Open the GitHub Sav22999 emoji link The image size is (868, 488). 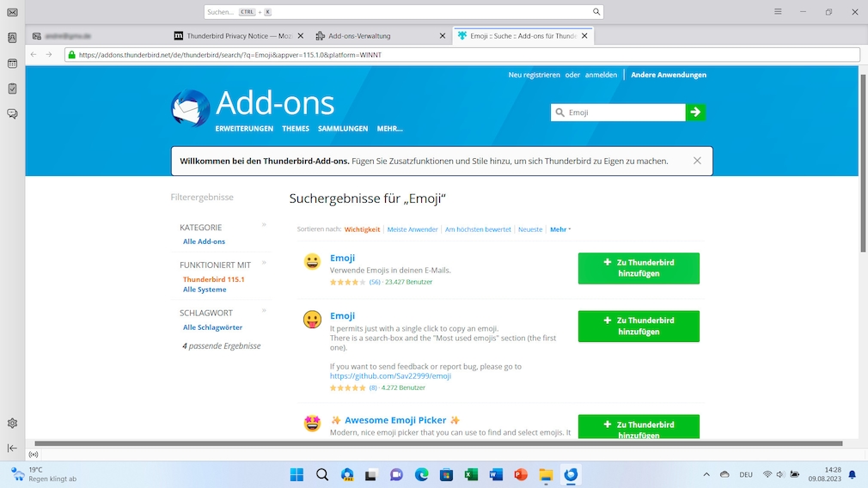click(390, 376)
